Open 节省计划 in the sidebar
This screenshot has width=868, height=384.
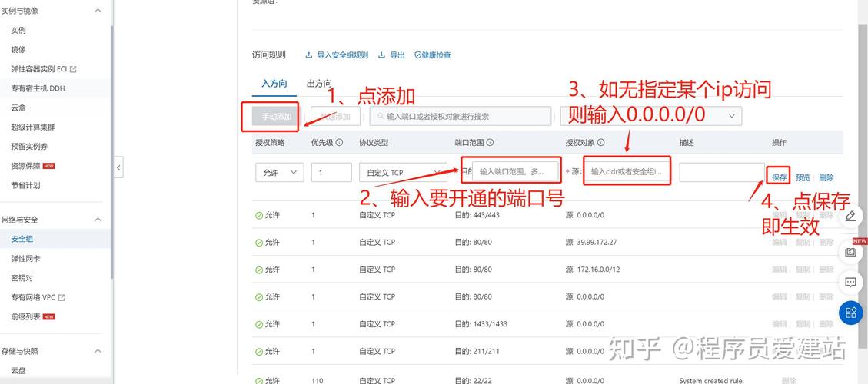click(x=25, y=185)
